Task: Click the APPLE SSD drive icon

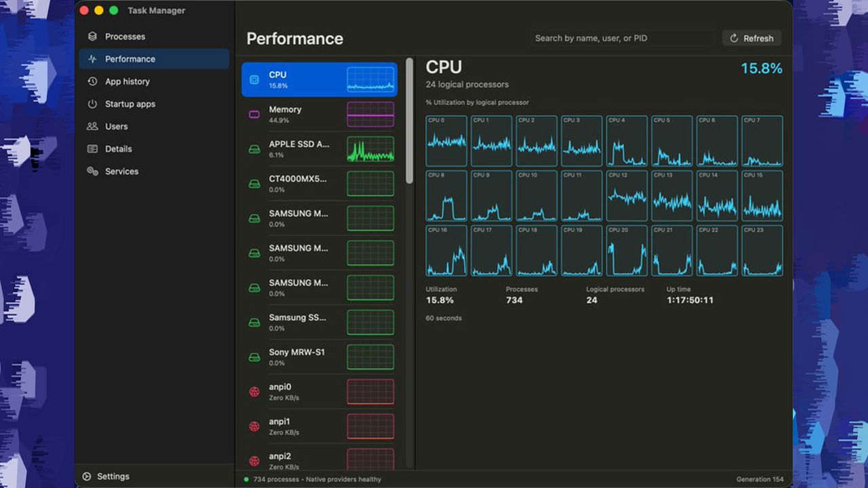Action: coord(254,149)
